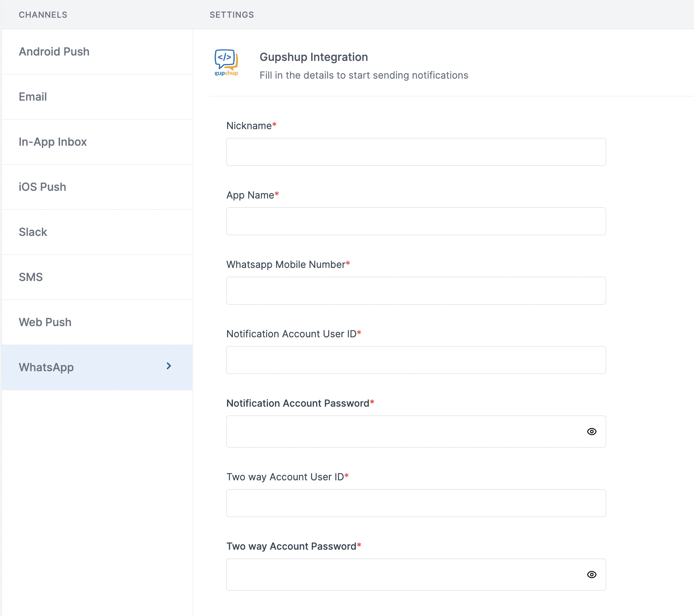Choose the SMS channel

(97, 277)
